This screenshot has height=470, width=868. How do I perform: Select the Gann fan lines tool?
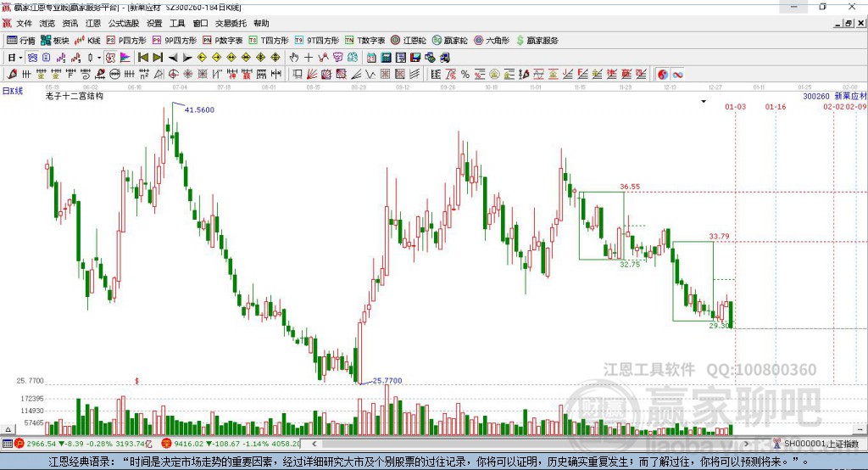[x=312, y=75]
